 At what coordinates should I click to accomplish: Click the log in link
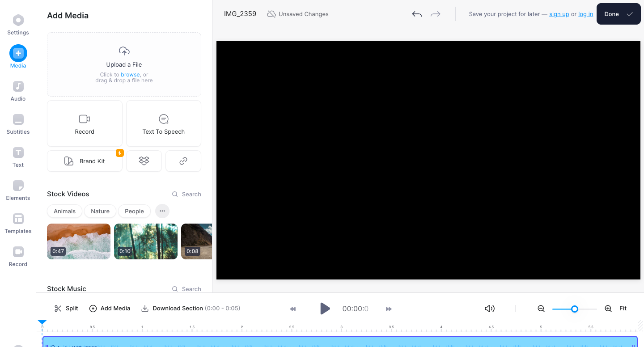585,14
